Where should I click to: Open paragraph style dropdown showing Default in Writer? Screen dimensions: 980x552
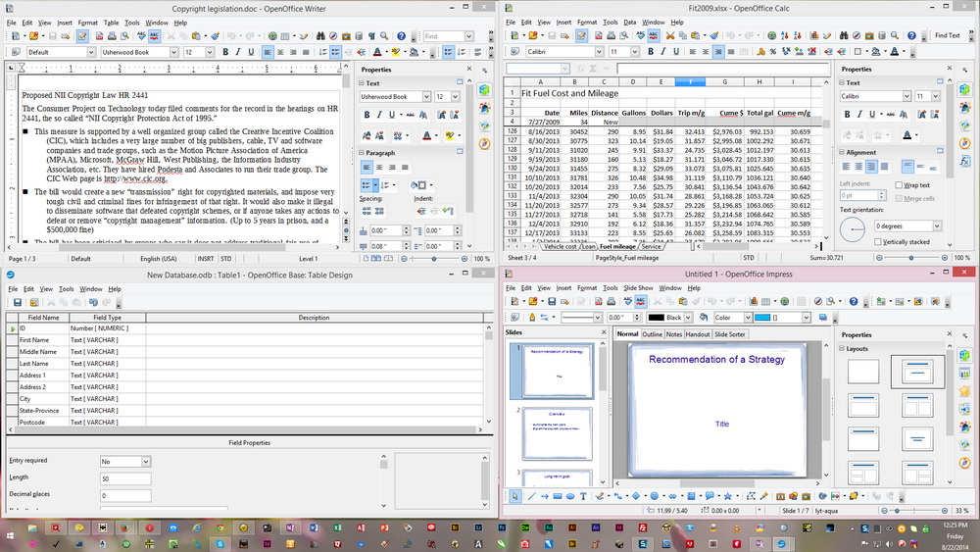tap(91, 52)
